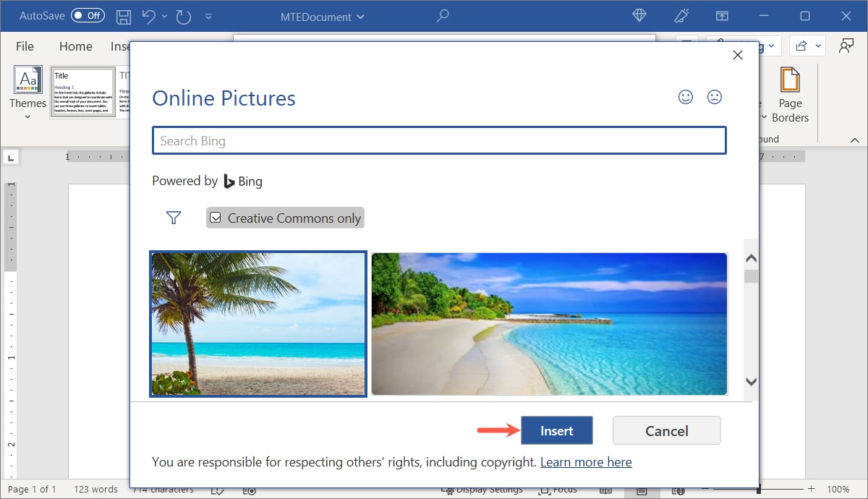Expand the MTEDocument title dropdown

[x=360, y=17]
